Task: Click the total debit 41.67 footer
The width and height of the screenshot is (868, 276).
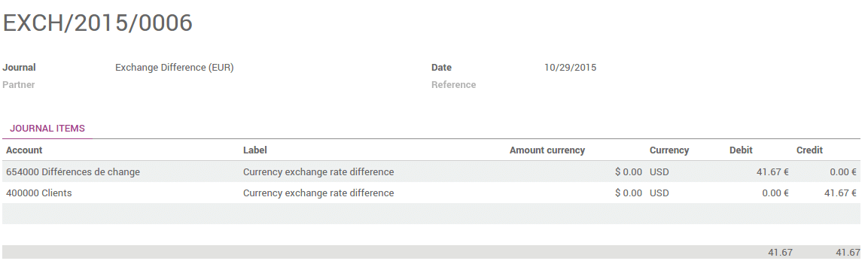Action: (780, 252)
